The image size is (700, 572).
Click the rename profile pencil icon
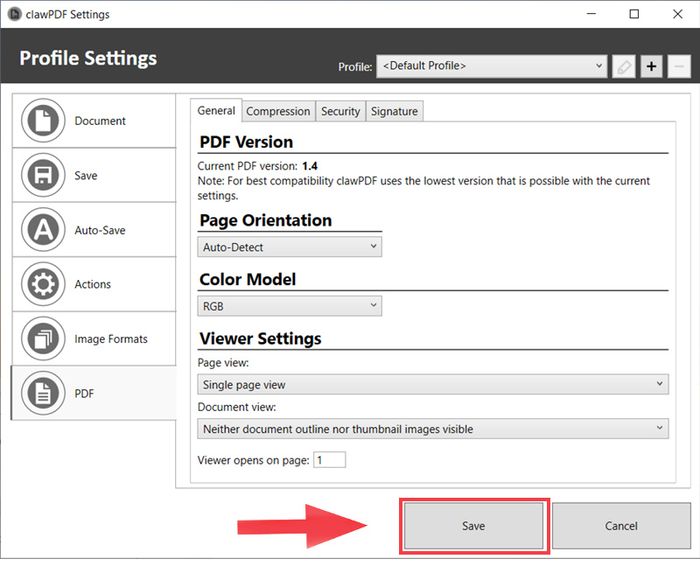624,67
